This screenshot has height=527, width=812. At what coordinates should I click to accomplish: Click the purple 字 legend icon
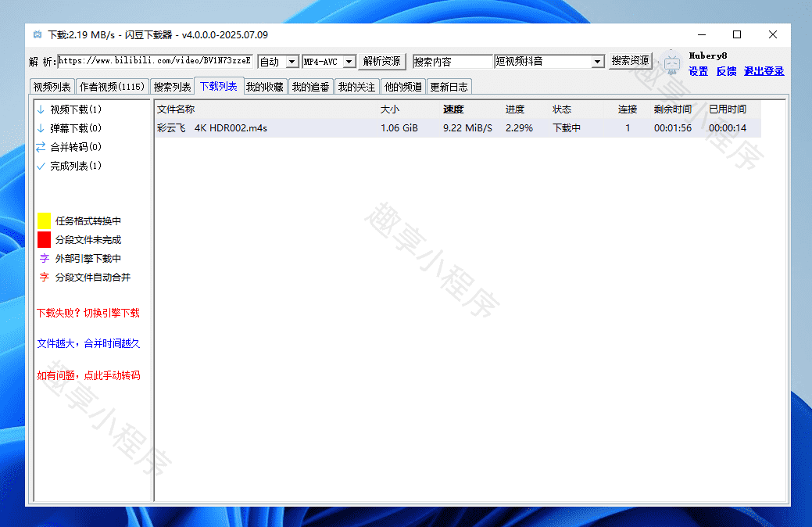[45, 258]
